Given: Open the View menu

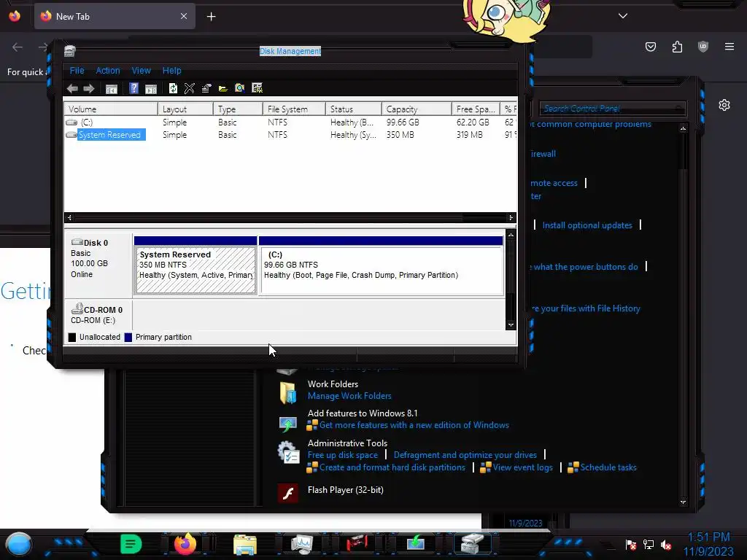Looking at the screenshot, I should 141,71.
